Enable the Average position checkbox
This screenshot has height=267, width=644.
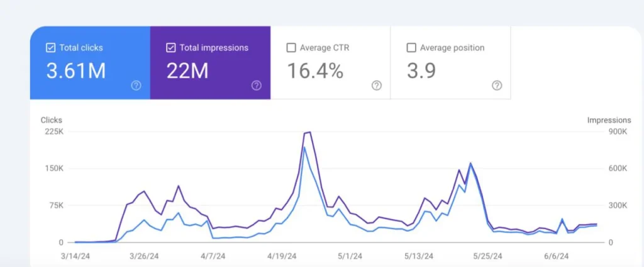[x=411, y=48]
